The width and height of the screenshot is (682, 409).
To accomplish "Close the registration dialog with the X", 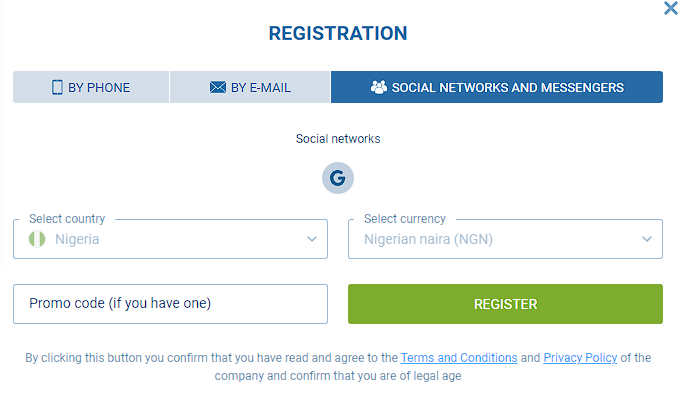I will 671,8.
